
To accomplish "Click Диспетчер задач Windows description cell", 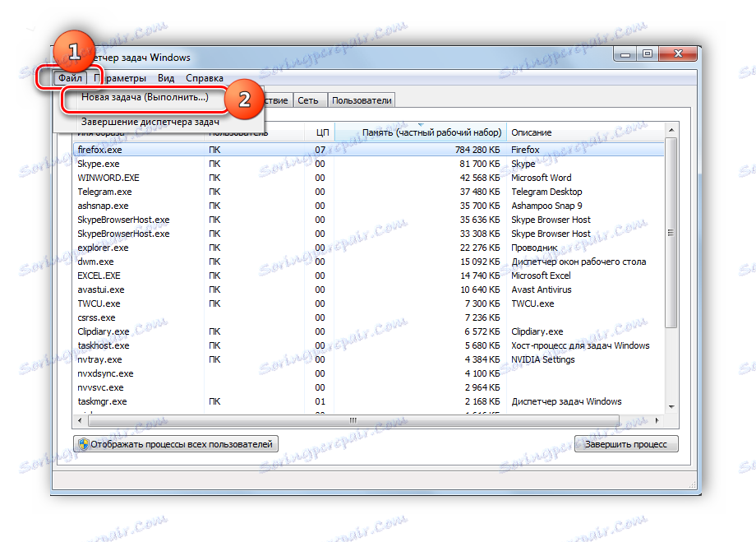I will pos(566,401).
